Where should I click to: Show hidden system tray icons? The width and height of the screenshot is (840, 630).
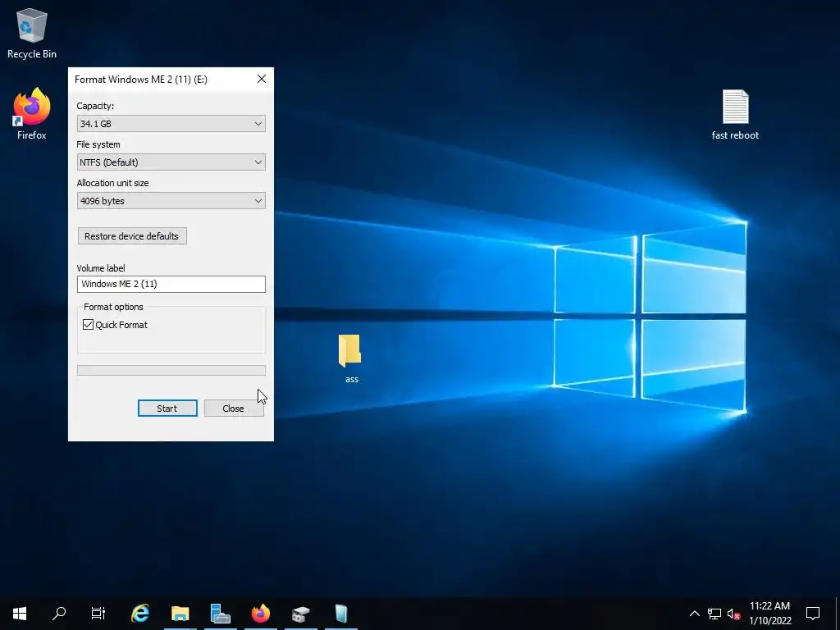(694, 614)
